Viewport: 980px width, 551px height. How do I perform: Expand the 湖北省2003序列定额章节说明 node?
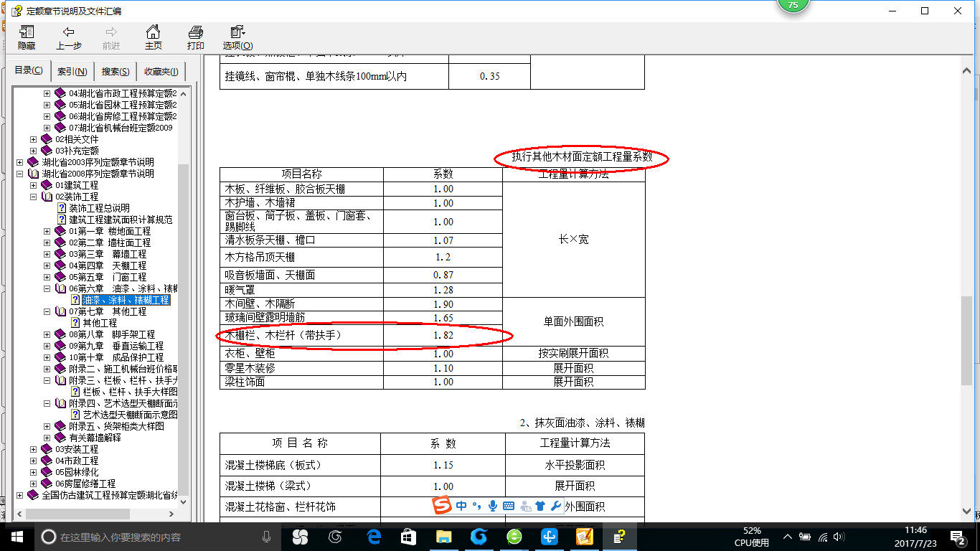pos(19,162)
